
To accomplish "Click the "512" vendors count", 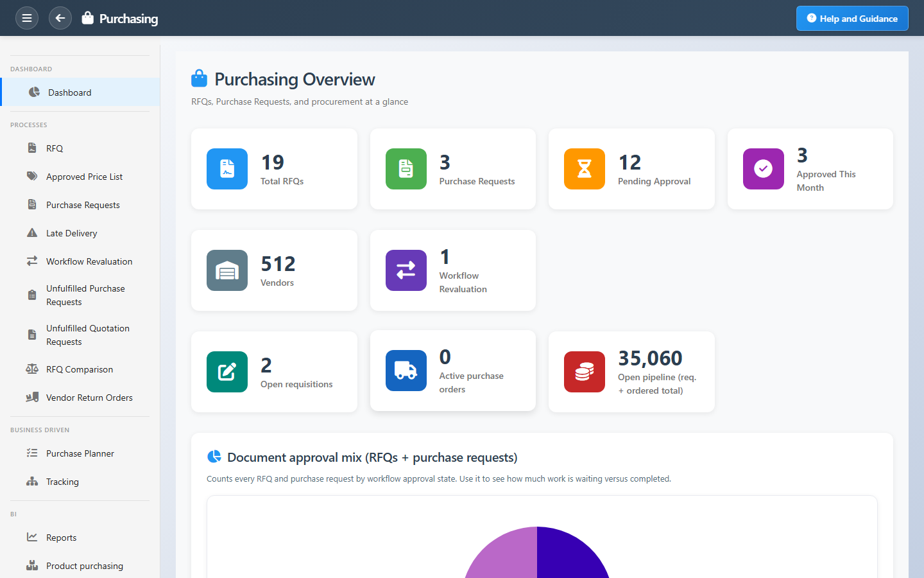I will pos(278,264).
